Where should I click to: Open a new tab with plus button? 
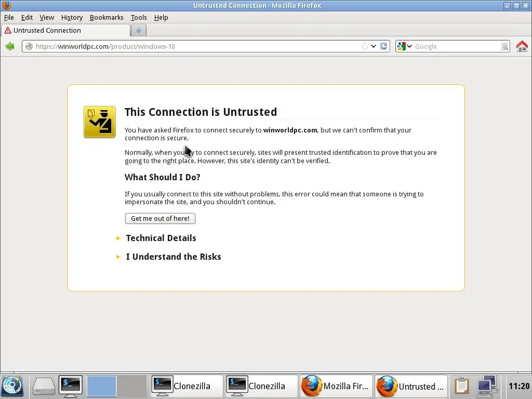(138, 30)
